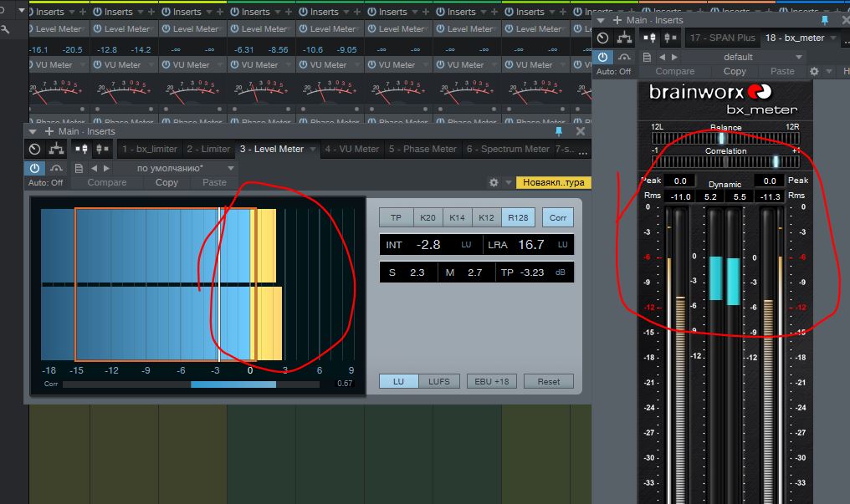850x504 pixels.
Task: Collapse the Level Meter inserts window with its header triangle
Action: pos(33,131)
